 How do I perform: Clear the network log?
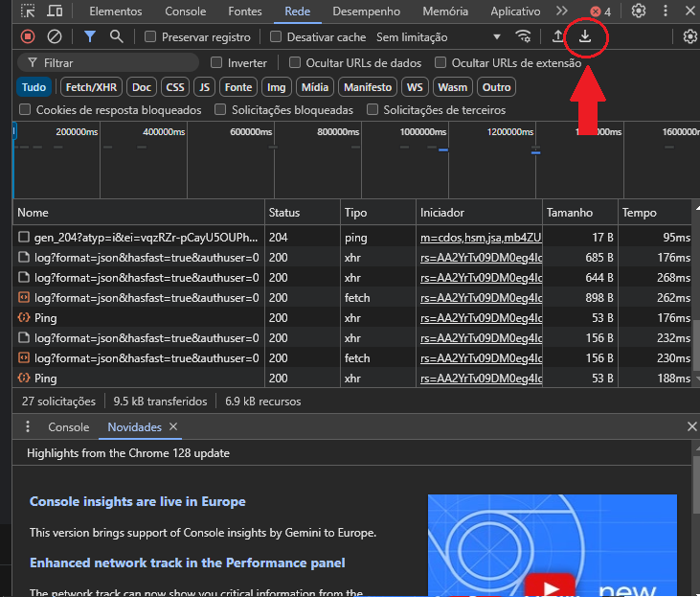(x=55, y=36)
